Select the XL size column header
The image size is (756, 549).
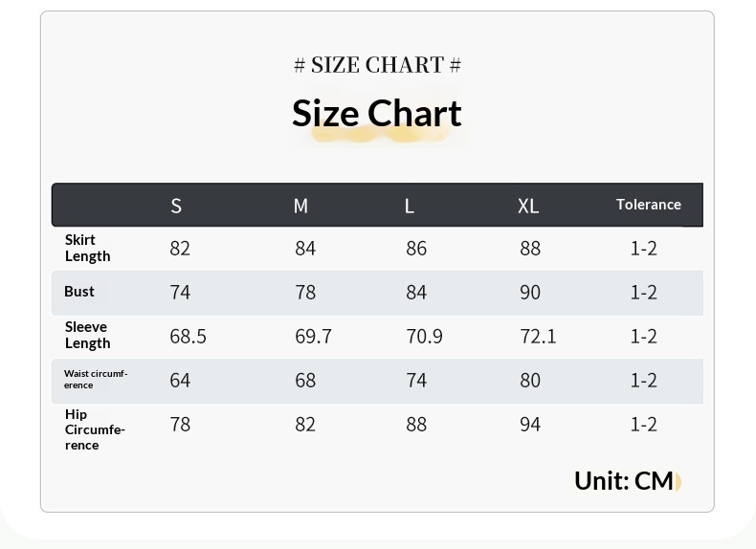pyautogui.click(x=528, y=206)
